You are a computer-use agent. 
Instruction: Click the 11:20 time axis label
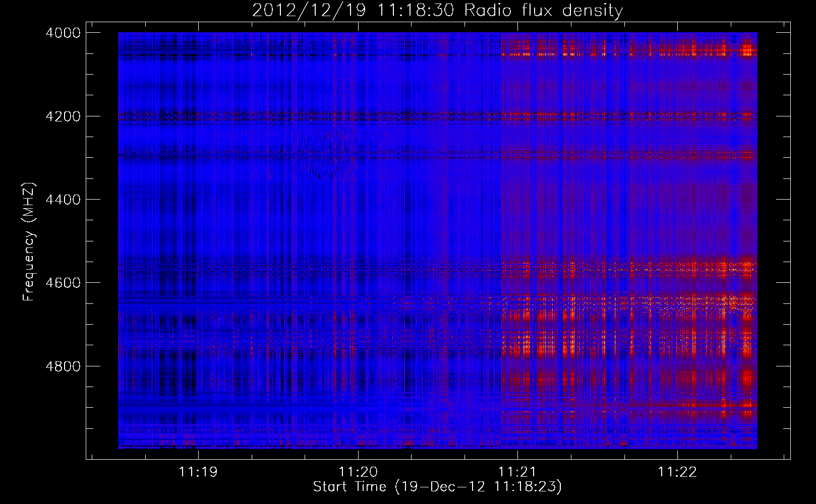pyautogui.click(x=358, y=472)
